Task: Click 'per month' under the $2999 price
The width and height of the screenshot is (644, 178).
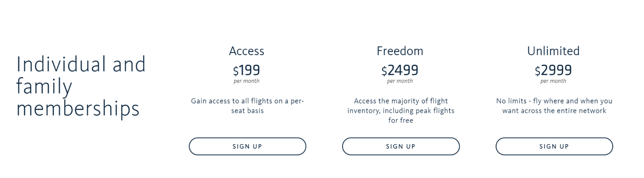Action: point(553,81)
